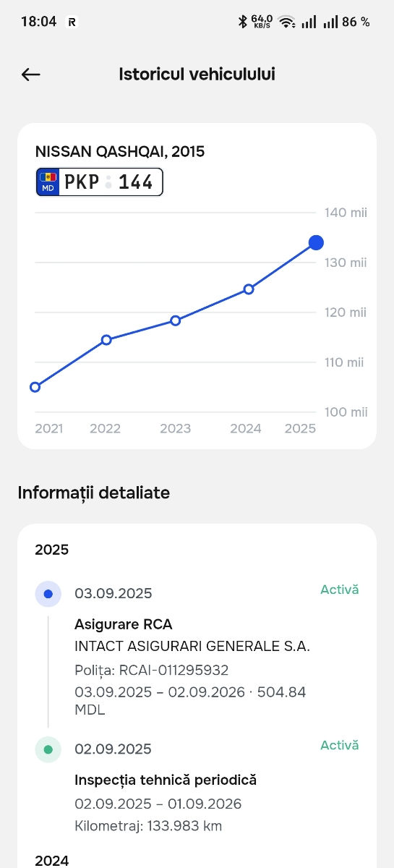Tap the R icon in the status bar

[x=72, y=22]
